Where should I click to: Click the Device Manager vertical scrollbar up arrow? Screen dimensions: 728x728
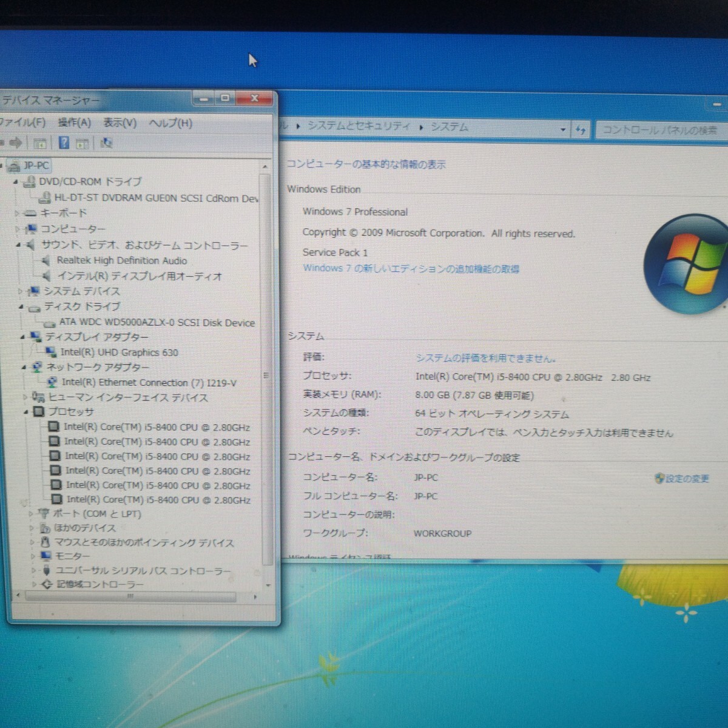pos(265,167)
